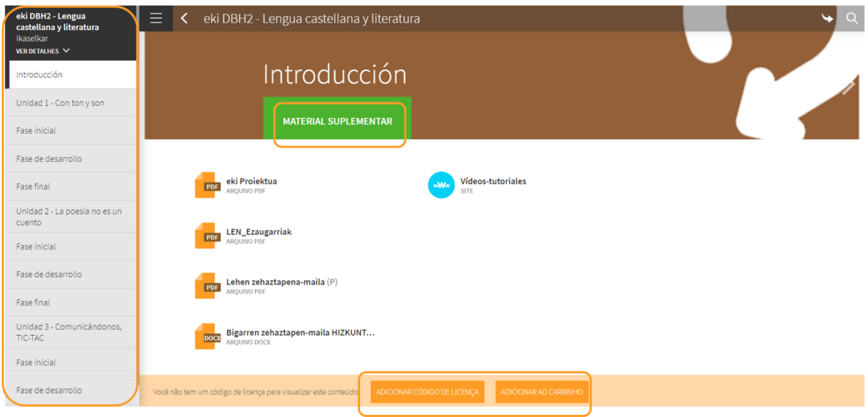868x417 pixels.
Task: Expand the Ver detalhes chevron
Action: pyautogui.click(x=66, y=51)
